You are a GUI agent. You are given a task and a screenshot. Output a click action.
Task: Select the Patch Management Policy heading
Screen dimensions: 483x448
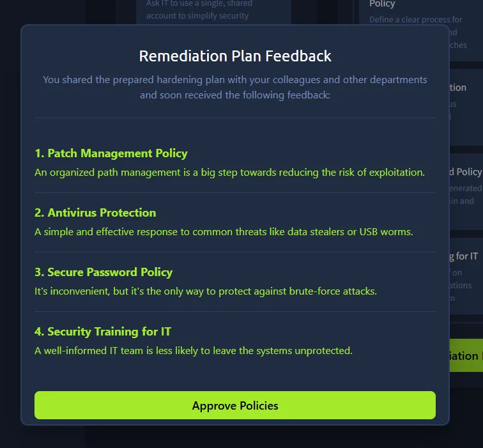[x=111, y=153]
